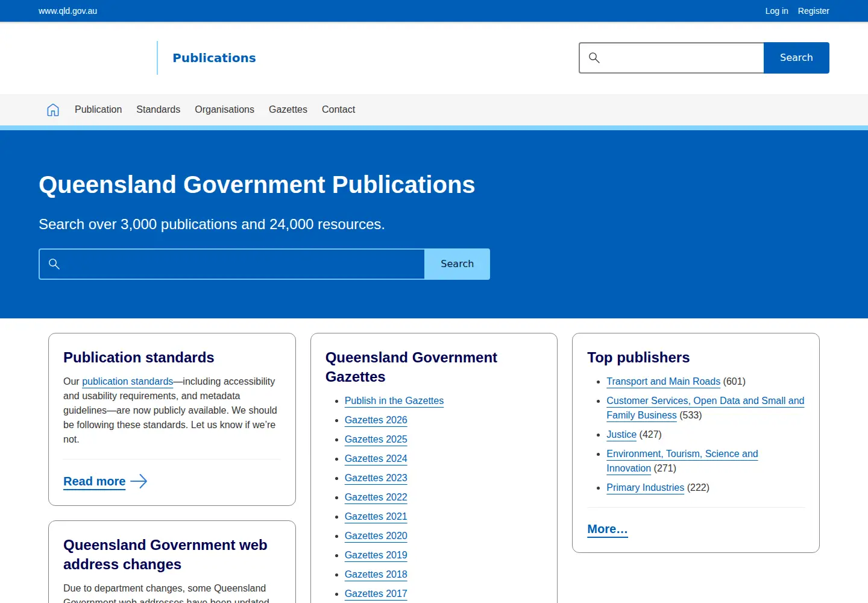
Task: Open Gazettes 2017 link
Action: (x=376, y=594)
